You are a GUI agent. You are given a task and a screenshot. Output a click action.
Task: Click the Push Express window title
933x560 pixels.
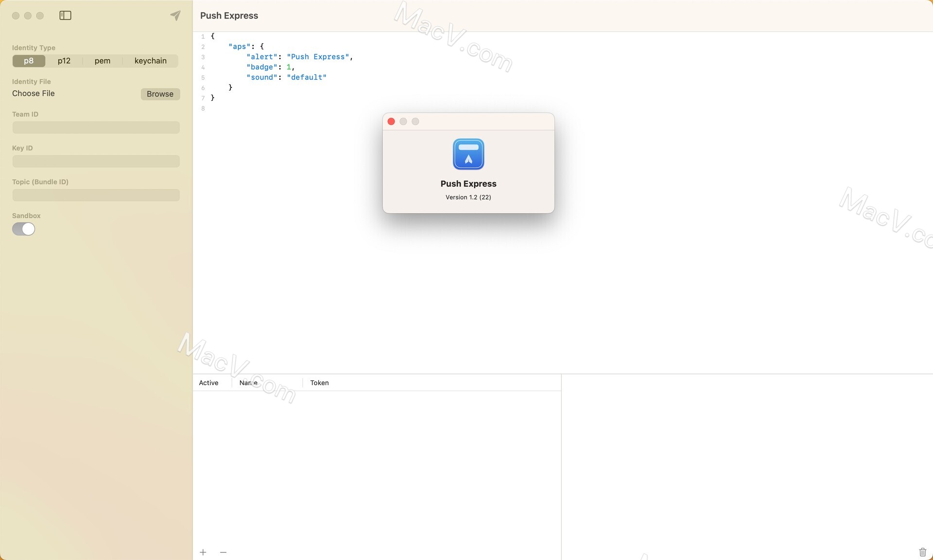[x=229, y=16]
